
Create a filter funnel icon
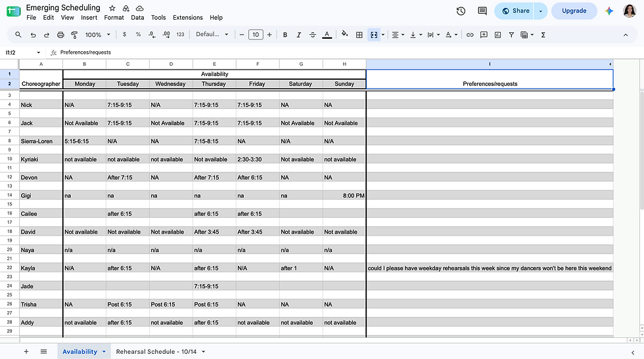(511, 35)
